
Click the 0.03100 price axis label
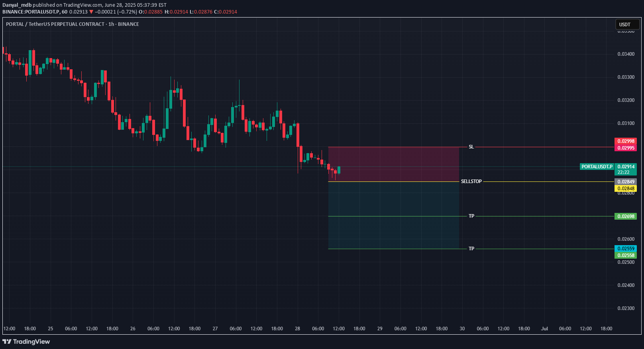[x=626, y=123]
